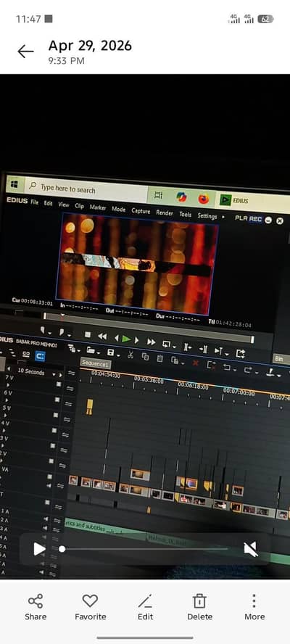Stop playback in EDIUS player
The height and width of the screenshot is (644, 290).
coord(88,335)
